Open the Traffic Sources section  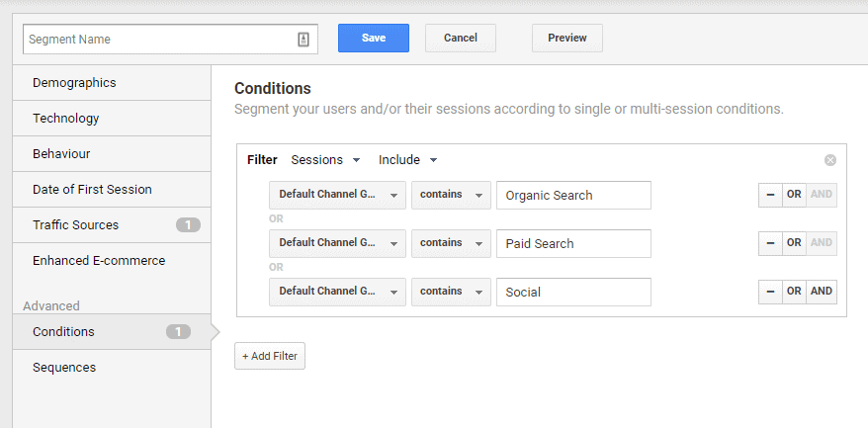click(112, 225)
